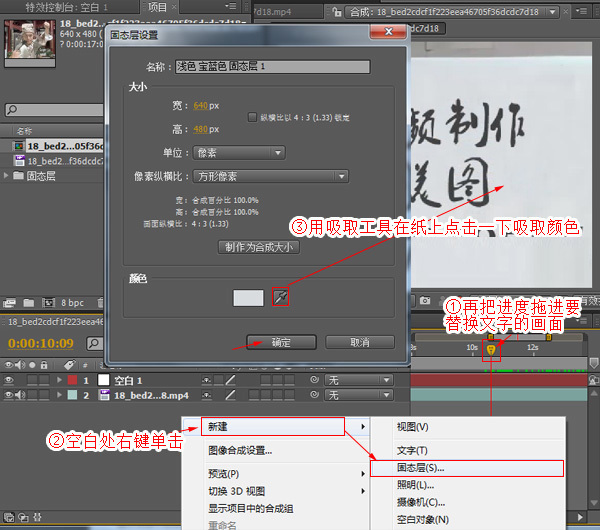Open parent dropdown 无 for 18_bed2...8.mp4

coord(358,395)
